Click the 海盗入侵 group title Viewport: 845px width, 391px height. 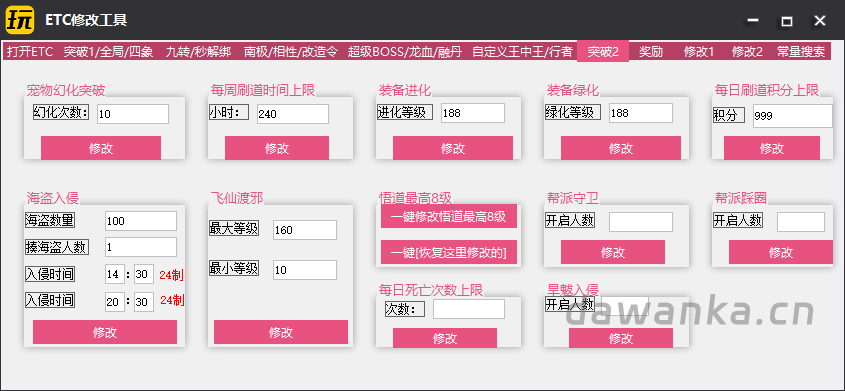[x=53, y=198]
